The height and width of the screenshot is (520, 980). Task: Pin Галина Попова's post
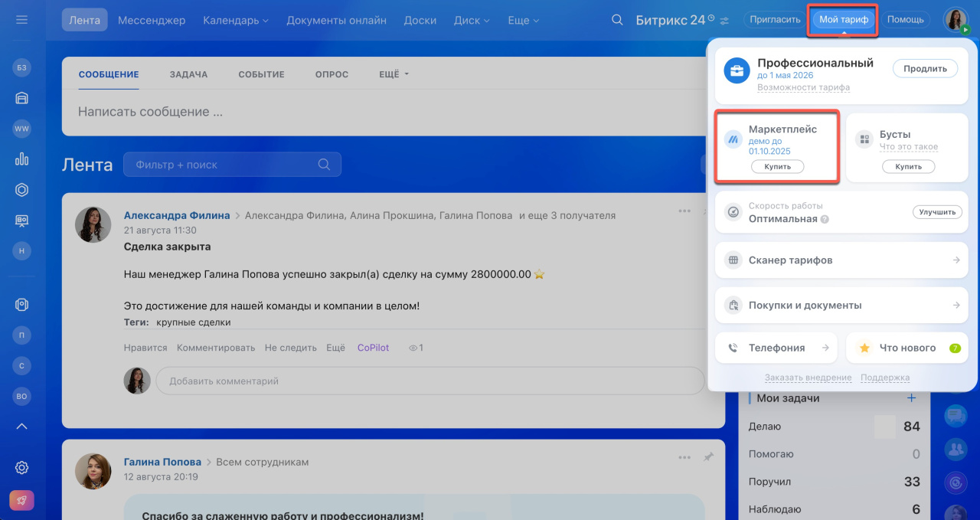coord(708,457)
